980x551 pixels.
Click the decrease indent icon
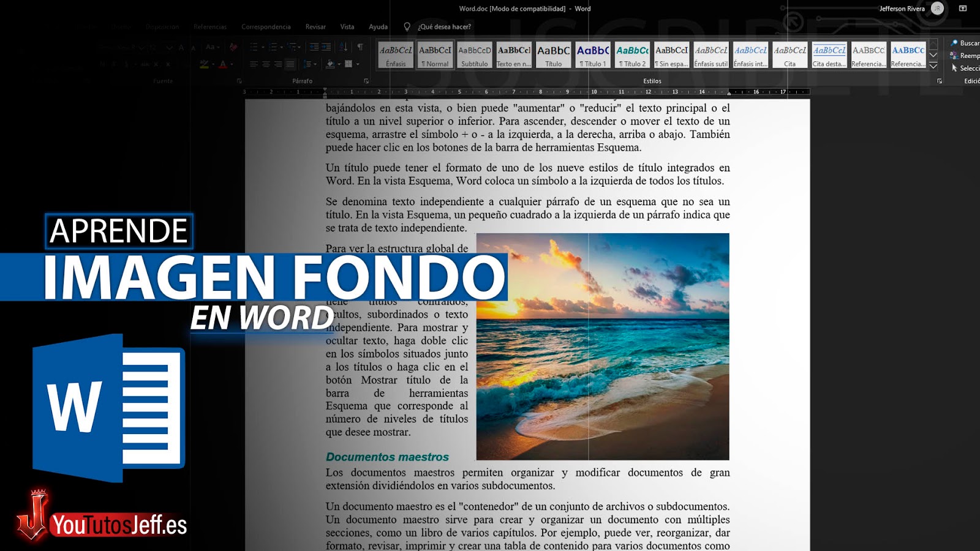pyautogui.click(x=314, y=47)
